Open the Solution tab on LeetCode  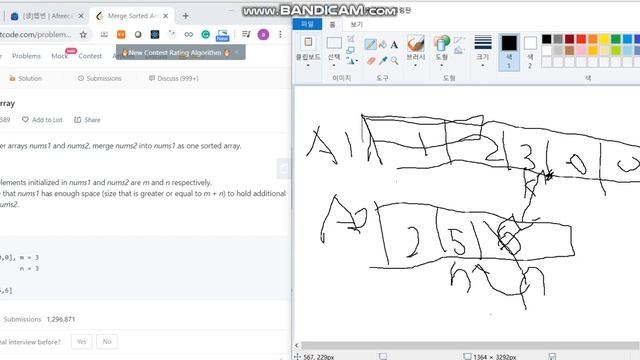click(26, 78)
